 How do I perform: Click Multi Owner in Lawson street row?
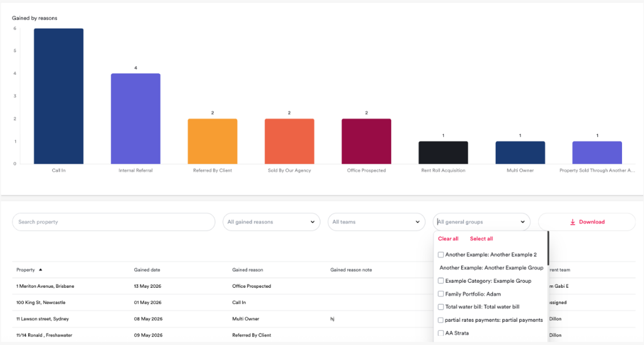click(x=246, y=319)
